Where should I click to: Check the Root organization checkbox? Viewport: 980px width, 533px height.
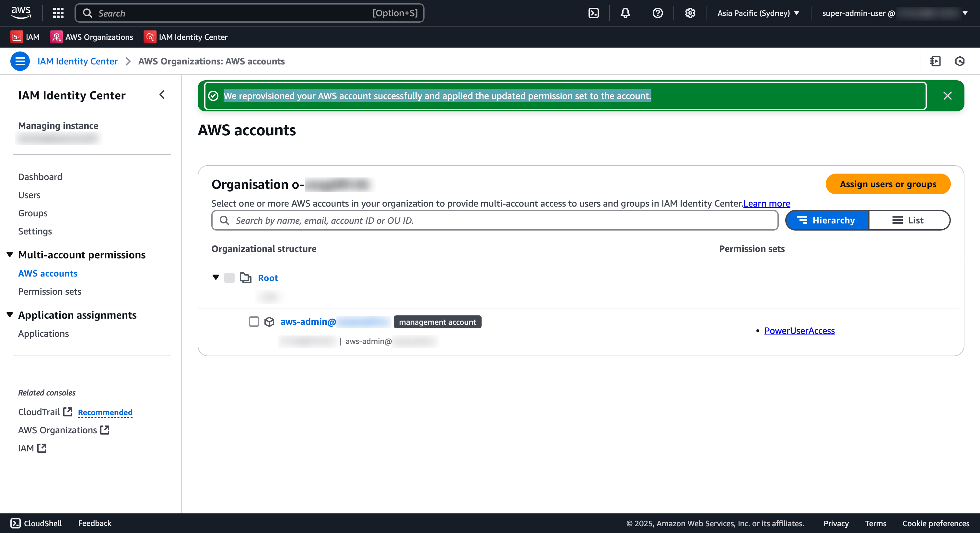tap(229, 278)
